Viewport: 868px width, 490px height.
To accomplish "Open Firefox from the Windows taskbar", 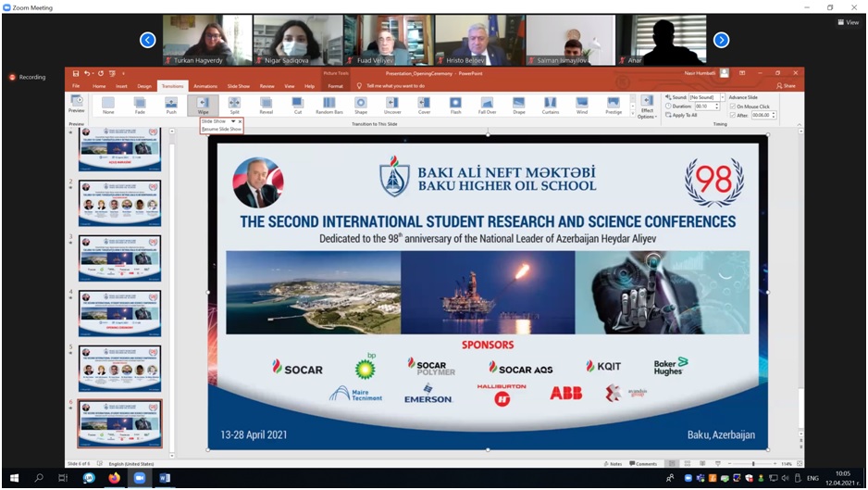I will (x=114, y=478).
